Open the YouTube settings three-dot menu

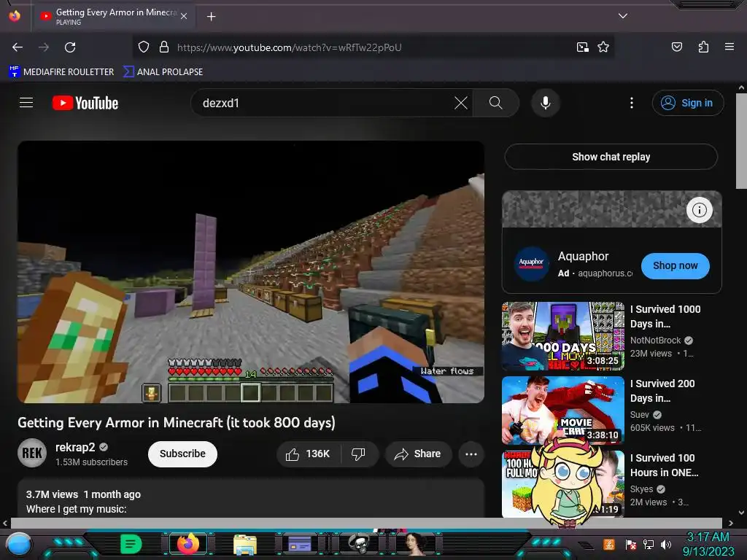[x=632, y=103]
